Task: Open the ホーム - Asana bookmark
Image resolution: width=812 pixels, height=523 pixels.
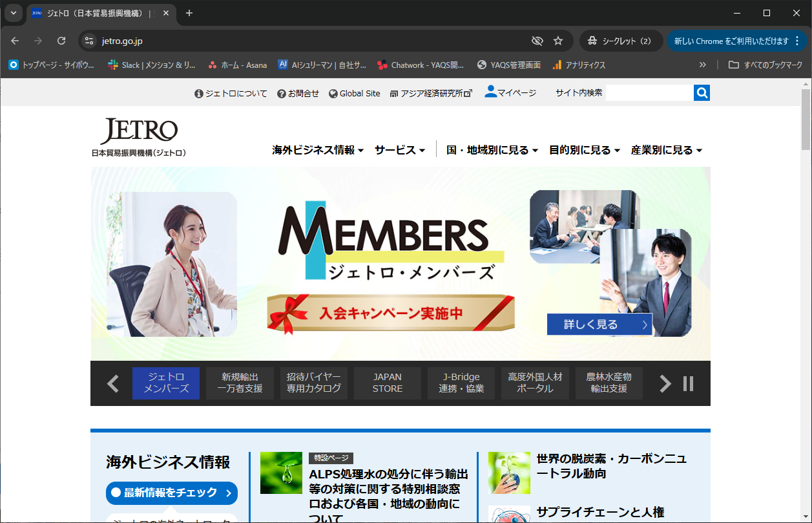Action: pyautogui.click(x=237, y=65)
